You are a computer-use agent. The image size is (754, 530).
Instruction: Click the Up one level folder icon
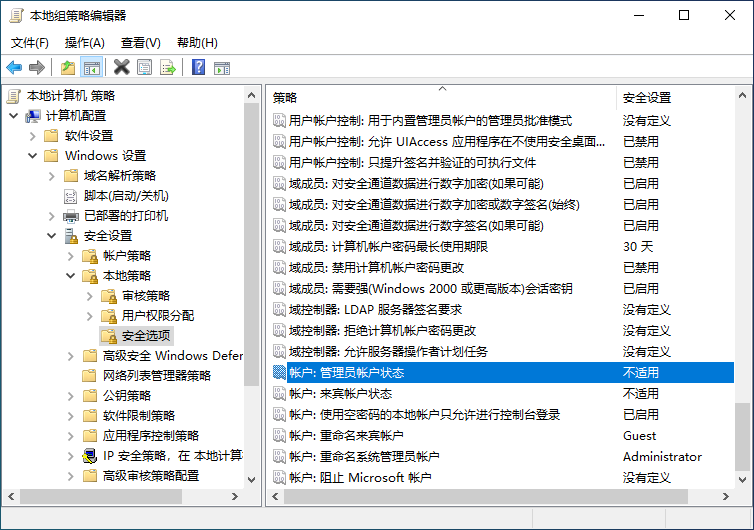[67, 67]
